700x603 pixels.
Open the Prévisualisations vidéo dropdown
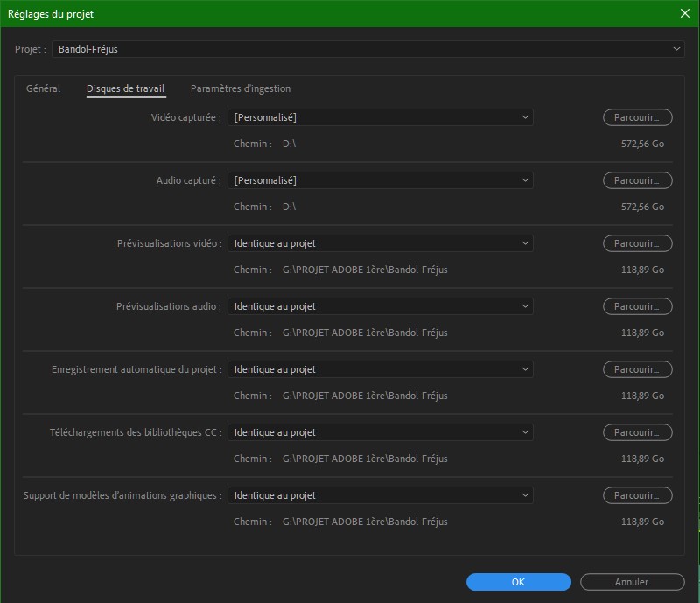click(x=381, y=243)
